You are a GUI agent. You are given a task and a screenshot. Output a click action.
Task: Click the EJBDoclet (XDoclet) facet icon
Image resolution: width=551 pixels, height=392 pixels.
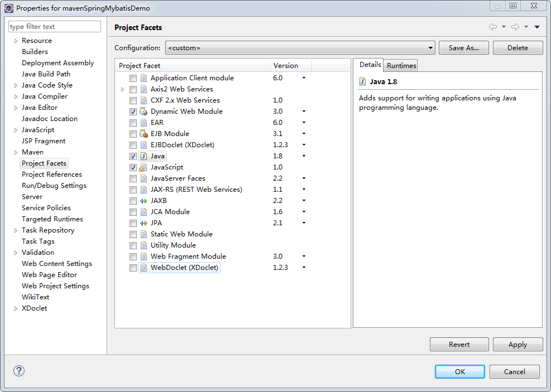(x=143, y=145)
